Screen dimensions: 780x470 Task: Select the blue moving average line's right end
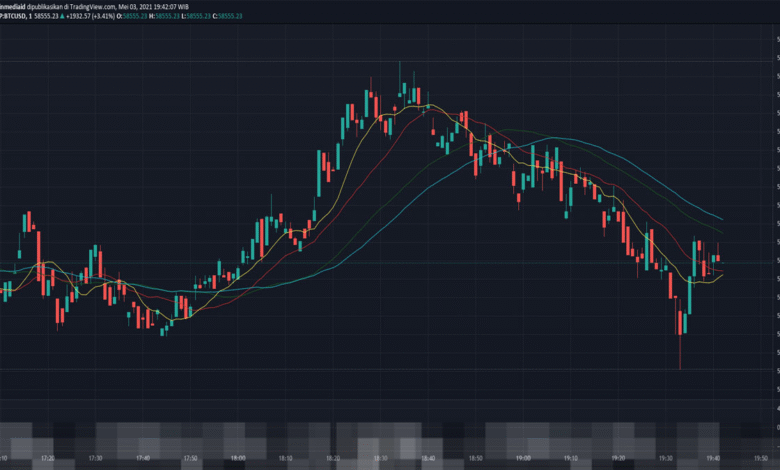coord(720,218)
